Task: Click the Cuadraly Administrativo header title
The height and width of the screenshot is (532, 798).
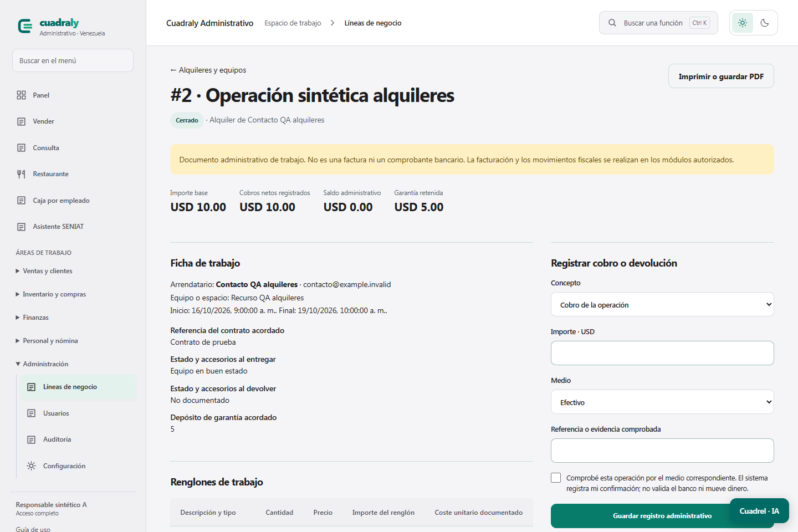Action: [209, 23]
